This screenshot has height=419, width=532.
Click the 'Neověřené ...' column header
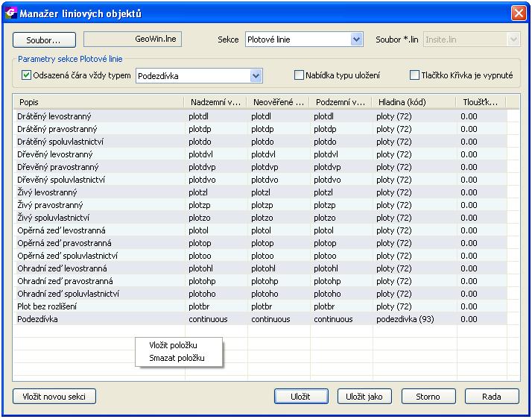(278, 102)
